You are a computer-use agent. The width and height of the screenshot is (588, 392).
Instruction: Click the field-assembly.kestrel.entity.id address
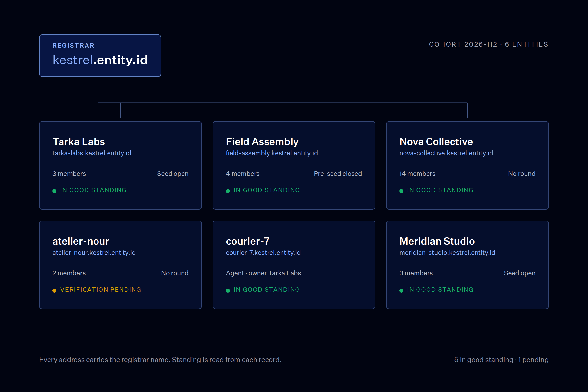tap(272, 153)
